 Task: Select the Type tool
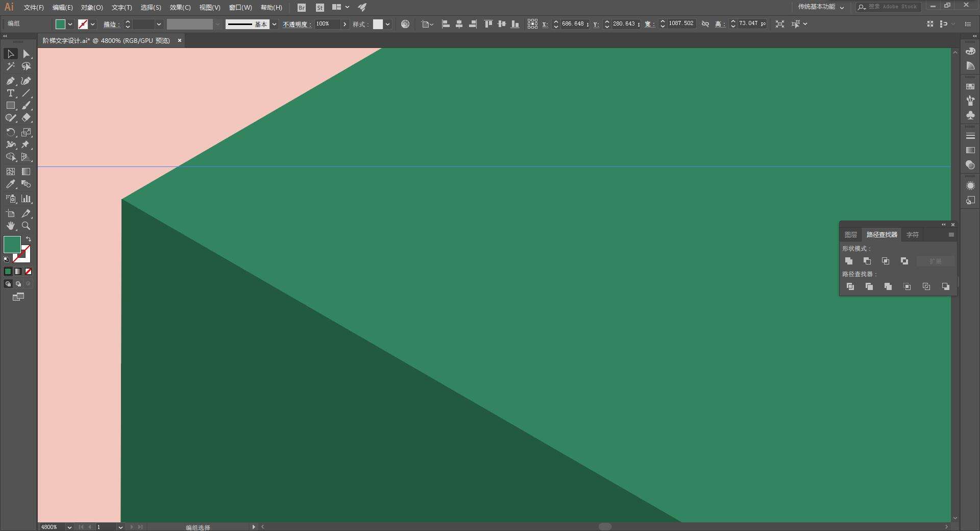pyautogui.click(x=10, y=93)
